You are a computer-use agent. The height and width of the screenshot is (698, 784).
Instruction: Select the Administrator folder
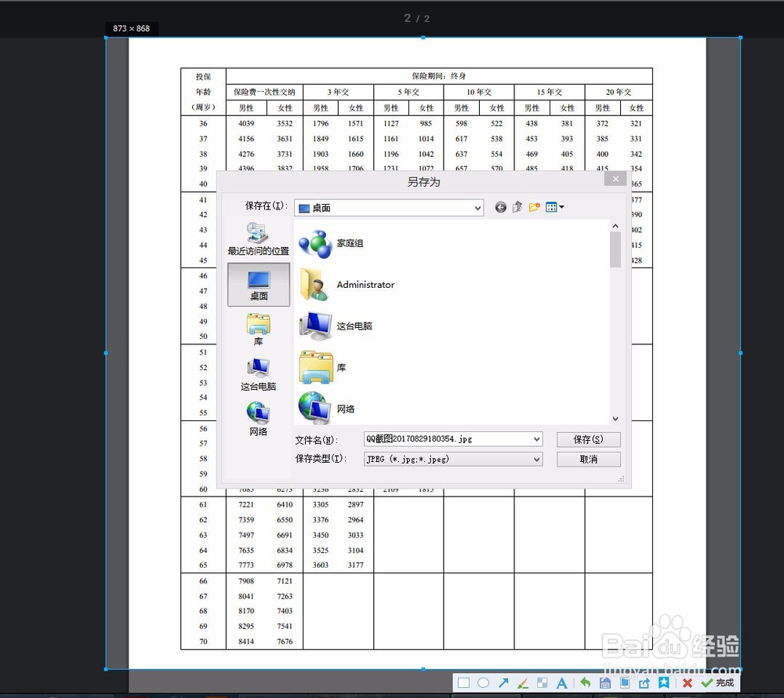tap(347, 285)
